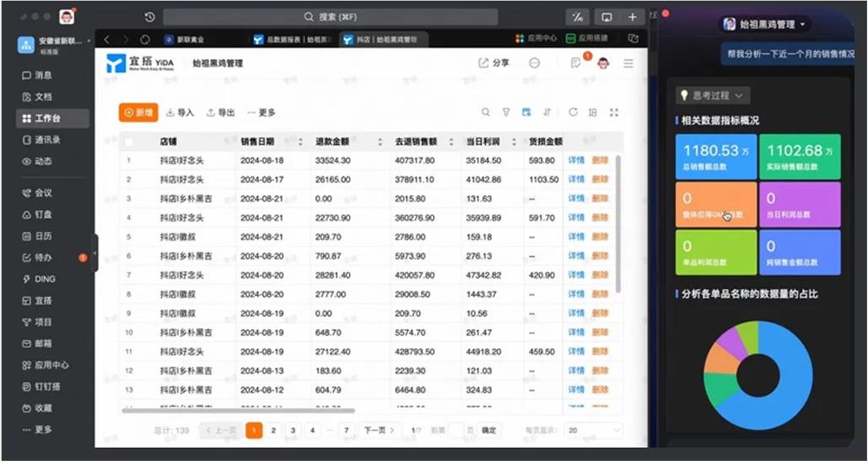Sort by 销售日期 column arrows

click(x=300, y=142)
